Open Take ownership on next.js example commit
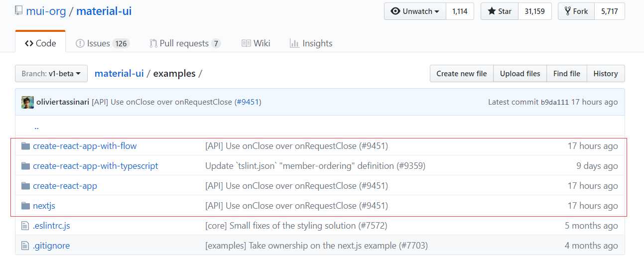 pos(316,246)
